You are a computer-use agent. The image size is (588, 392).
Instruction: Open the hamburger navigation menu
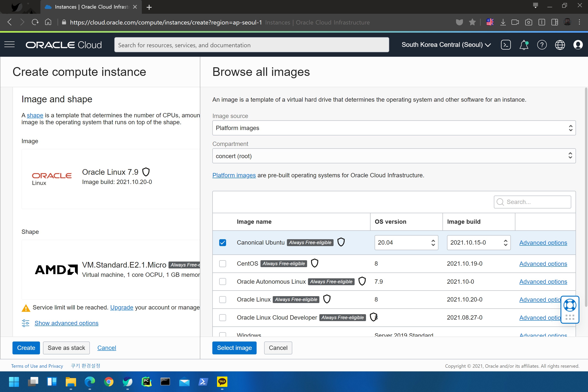point(9,45)
